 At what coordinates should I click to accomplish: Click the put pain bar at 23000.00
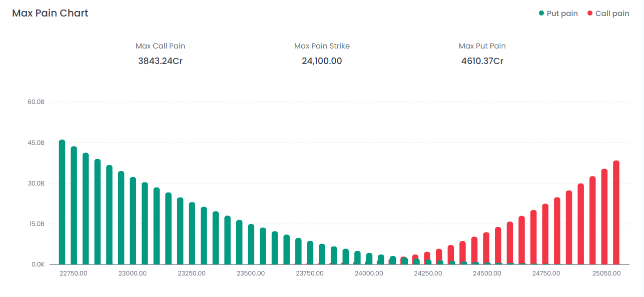(x=133, y=220)
